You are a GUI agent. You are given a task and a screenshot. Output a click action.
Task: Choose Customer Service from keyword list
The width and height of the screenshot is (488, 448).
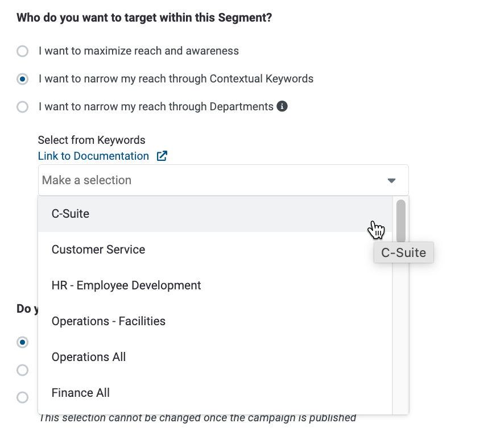click(215, 250)
